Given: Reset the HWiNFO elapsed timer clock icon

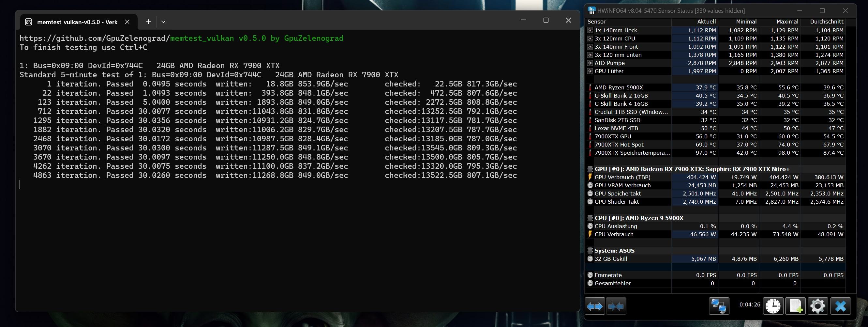Looking at the screenshot, I should [773, 306].
